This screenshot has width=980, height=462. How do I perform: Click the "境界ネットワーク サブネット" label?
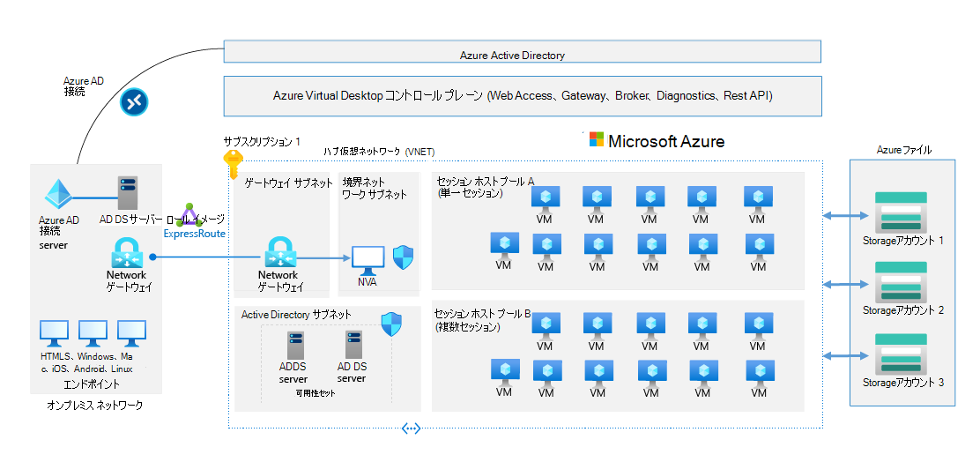point(375,188)
